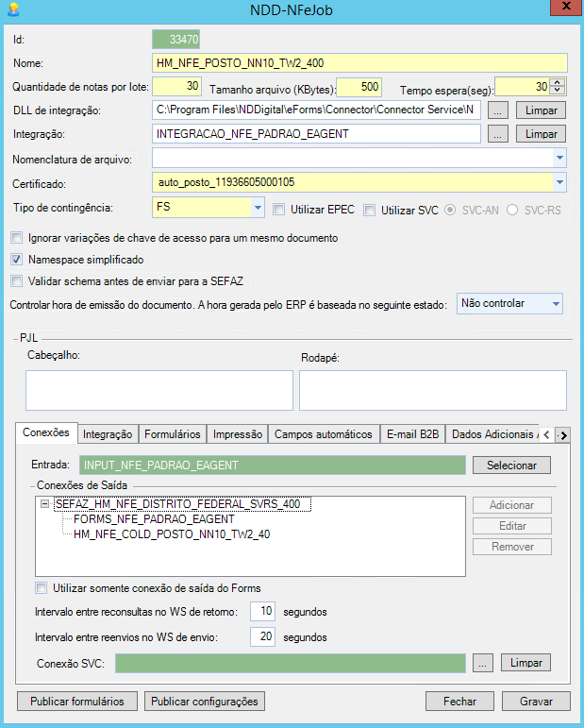Open the Impressão tab
The image size is (584, 728).
(x=238, y=434)
